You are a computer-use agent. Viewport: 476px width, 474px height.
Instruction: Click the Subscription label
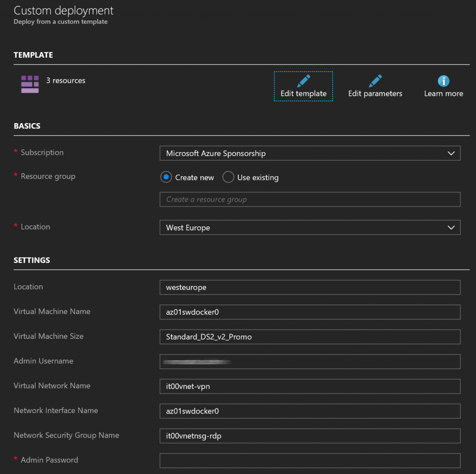click(42, 152)
